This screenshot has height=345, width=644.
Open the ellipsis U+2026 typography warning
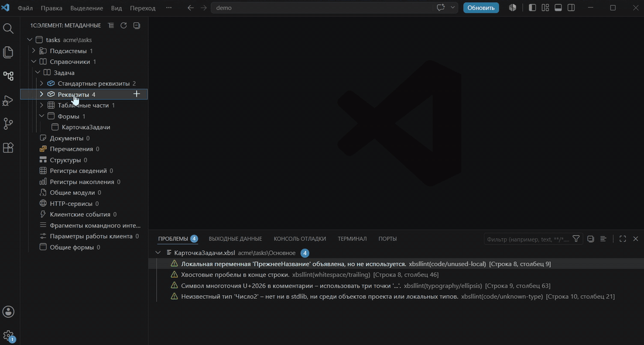tap(396, 285)
